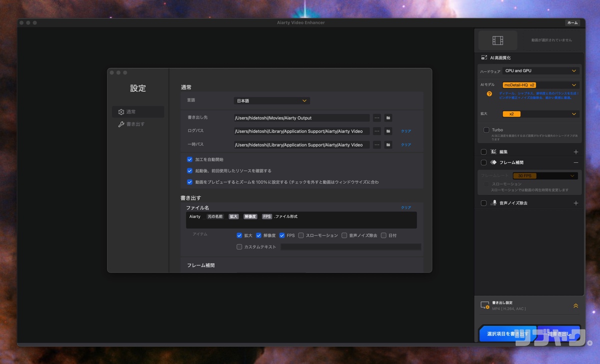Click the 編集 edit icon
This screenshot has height=364, width=600.
point(493,152)
